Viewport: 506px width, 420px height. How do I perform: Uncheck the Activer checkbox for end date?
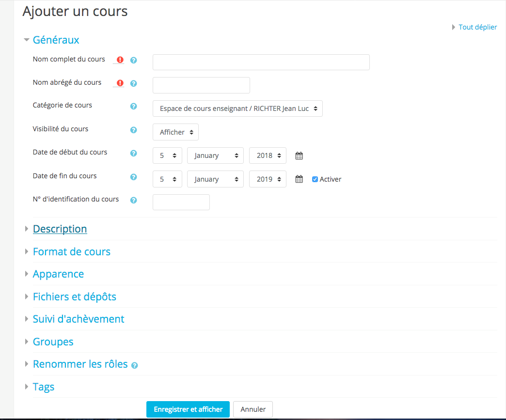315,179
